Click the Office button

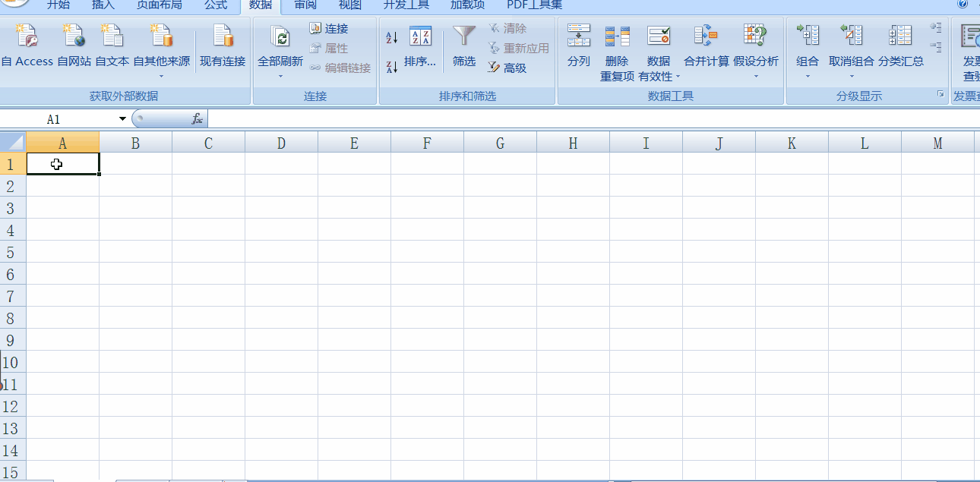point(14,4)
